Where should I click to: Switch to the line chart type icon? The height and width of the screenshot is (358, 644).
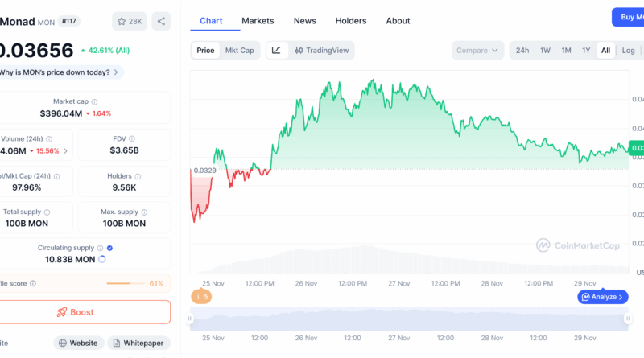(276, 50)
